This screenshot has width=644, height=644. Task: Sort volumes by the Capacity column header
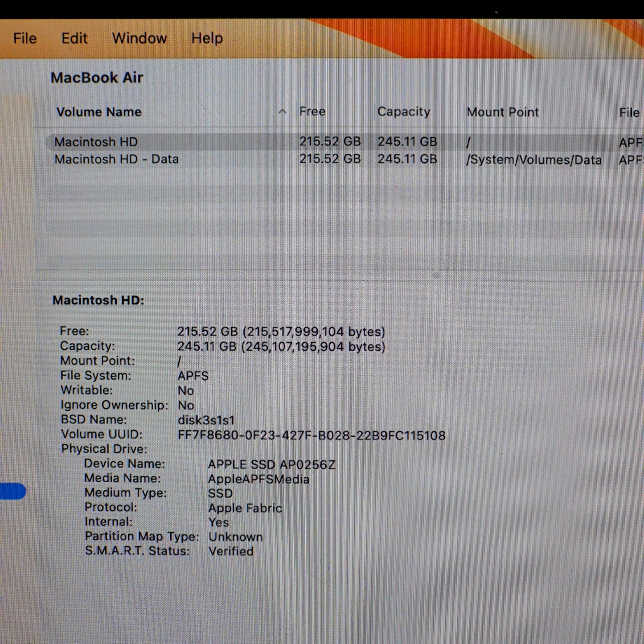[x=403, y=112]
